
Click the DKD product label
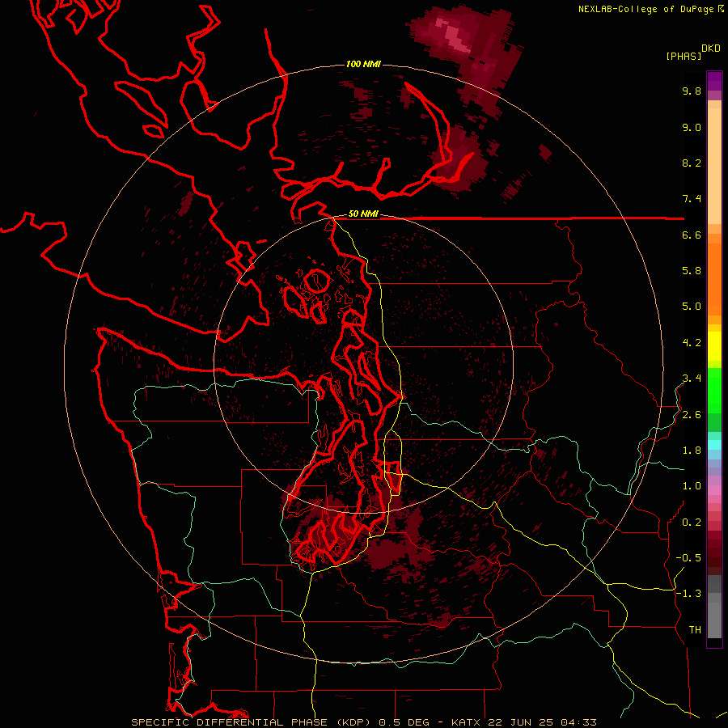click(x=710, y=49)
